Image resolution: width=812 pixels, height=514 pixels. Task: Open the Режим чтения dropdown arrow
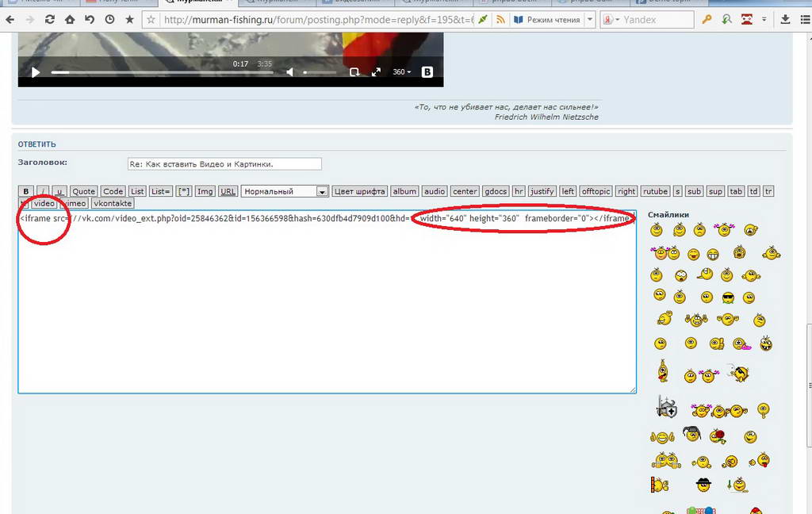pos(590,19)
